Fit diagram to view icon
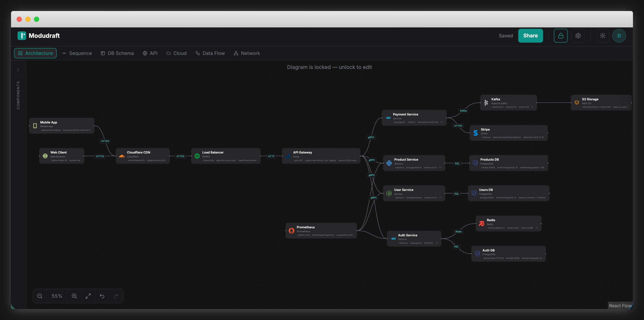The width and height of the screenshot is (644, 320). coord(88,296)
